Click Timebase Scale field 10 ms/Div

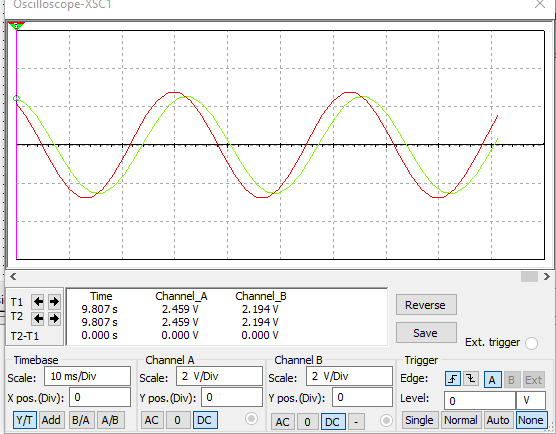pyautogui.click(x=87, y=376)
